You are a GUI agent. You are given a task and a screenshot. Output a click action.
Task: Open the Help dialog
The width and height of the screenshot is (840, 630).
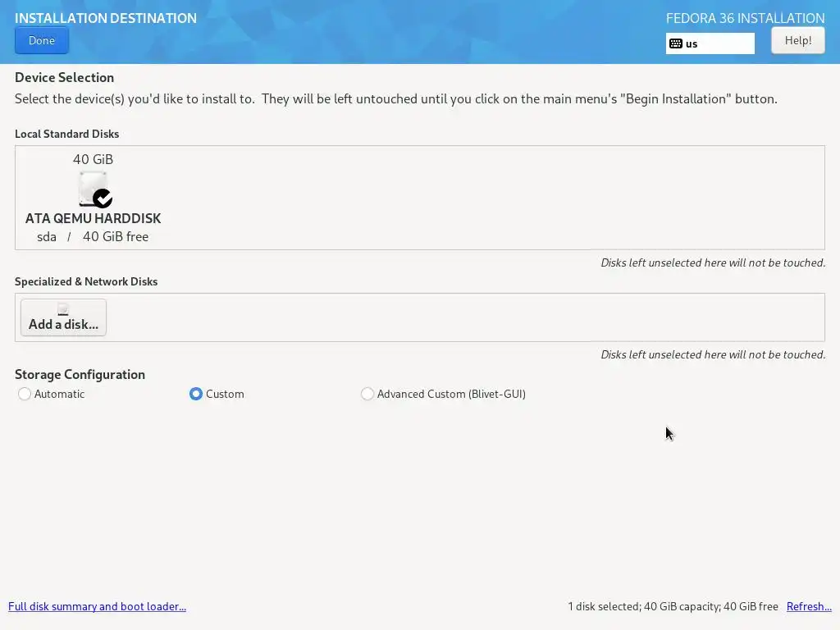(x=797, y=41)
